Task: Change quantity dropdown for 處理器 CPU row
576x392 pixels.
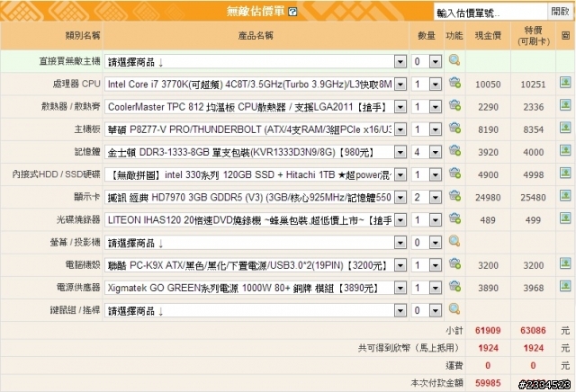Action: [x=427, y=85]
